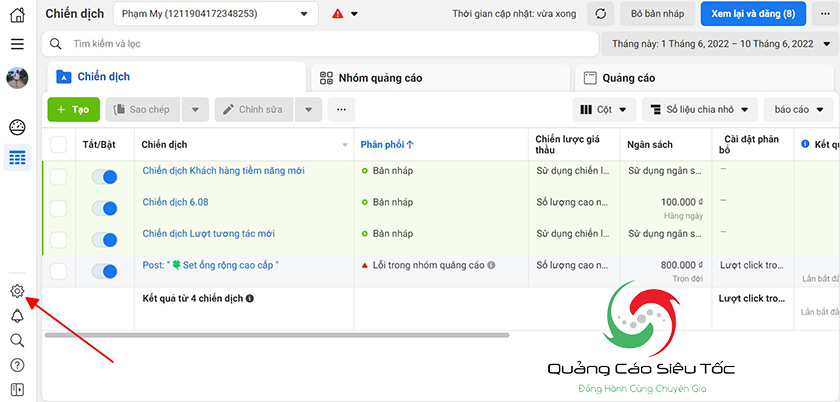Click Xem lại và đăng (8) button
Image resolution: width=840 pixels, height=402 pixels.
pos(753,14)
